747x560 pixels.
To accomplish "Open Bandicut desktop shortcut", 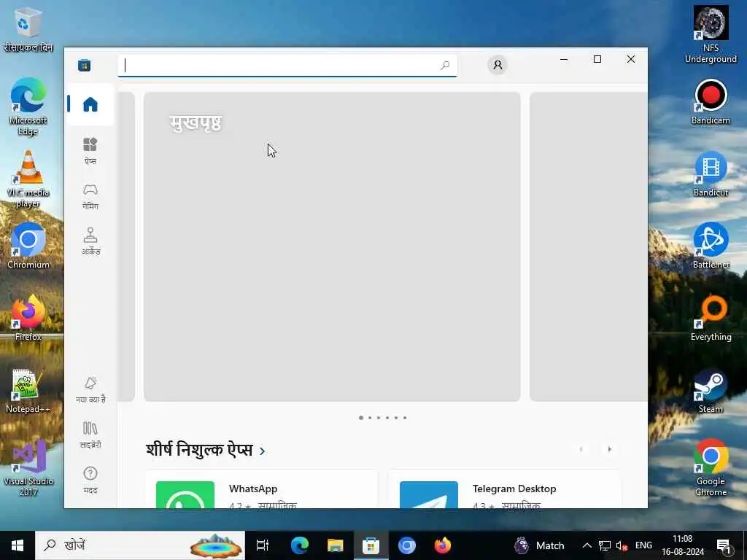I will [711, 174].
